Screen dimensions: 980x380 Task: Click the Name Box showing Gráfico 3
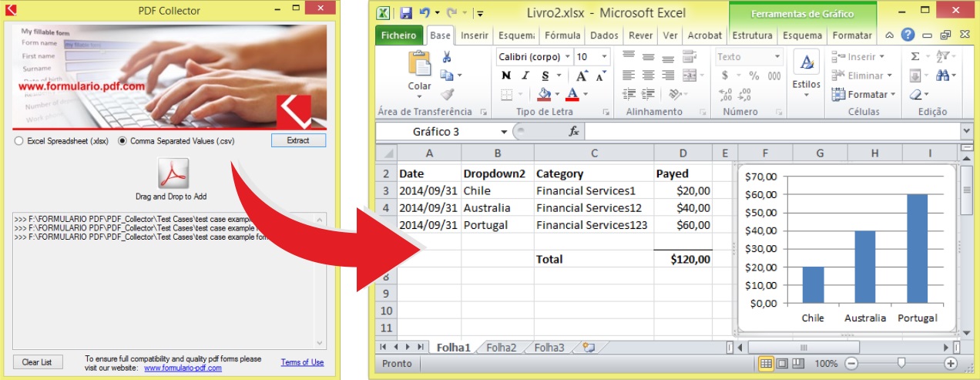[437, 132]
